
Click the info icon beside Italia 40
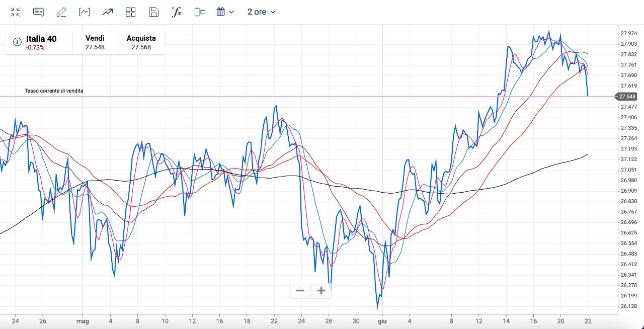pos(17,42)
